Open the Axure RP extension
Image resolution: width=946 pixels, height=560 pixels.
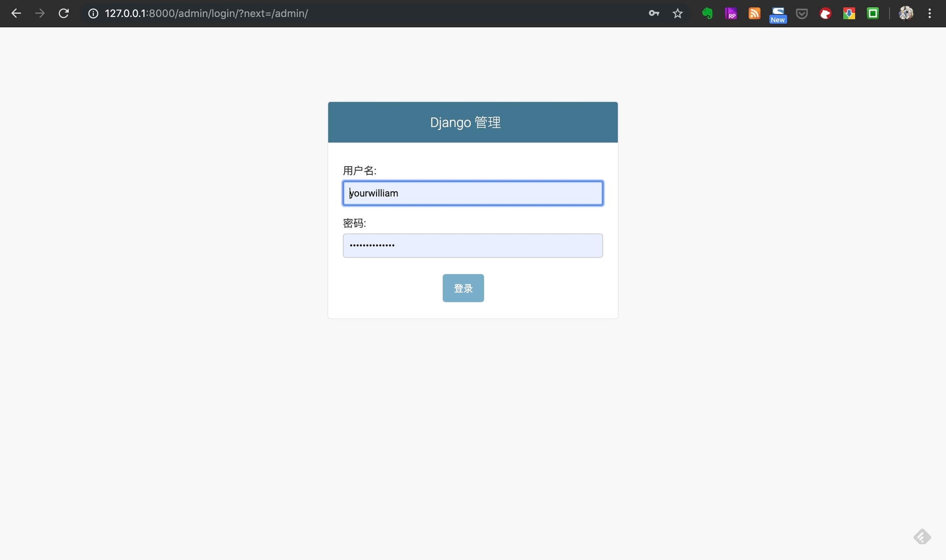click(x=730, y=14)
